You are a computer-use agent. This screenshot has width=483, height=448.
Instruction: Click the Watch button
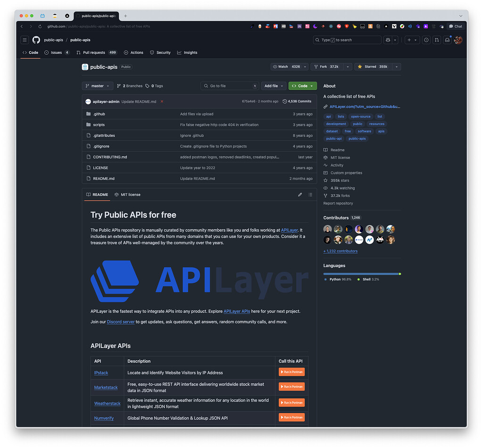(286, 67)
